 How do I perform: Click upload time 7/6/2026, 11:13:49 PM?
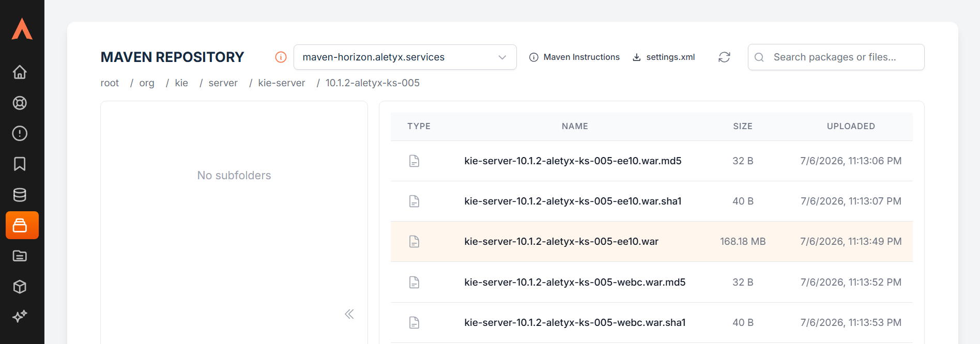pyautogui.click(x=851, y=241)
